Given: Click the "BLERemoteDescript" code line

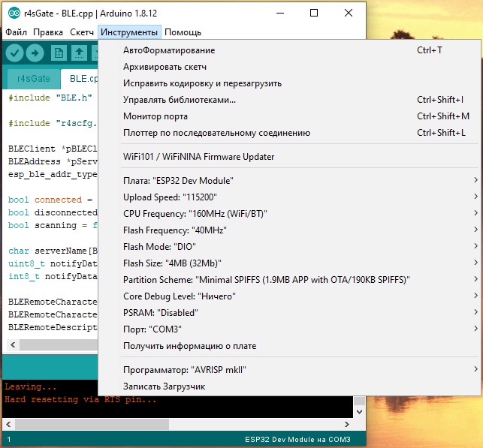Looking at the screenshot, I should click(x=53, y=327).
